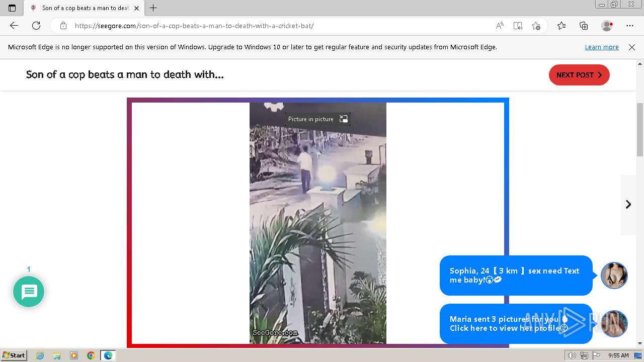Open the volume speaker tray icon

pos(572,355)
